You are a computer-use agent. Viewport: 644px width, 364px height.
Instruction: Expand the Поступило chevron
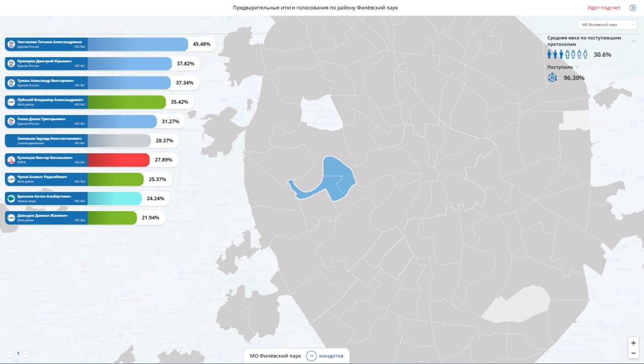point(577,67)
